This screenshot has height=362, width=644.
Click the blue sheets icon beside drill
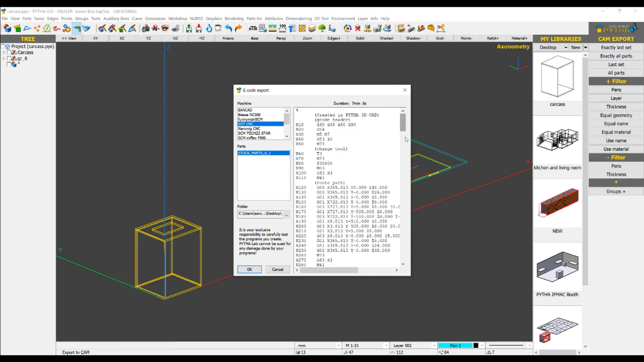click(86, 28)
